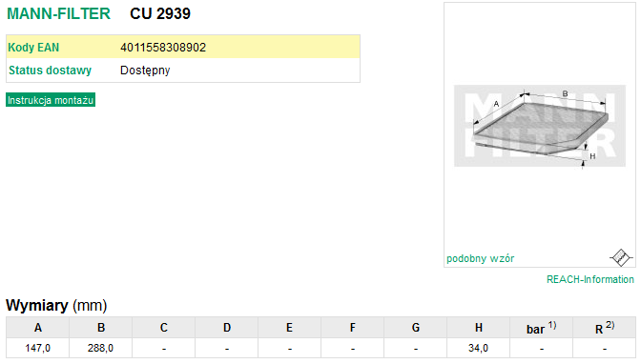The width and height of the screenshot is (641, 364).
Task: Click the Dostępny status value
Action: click(x=145, y=71)
